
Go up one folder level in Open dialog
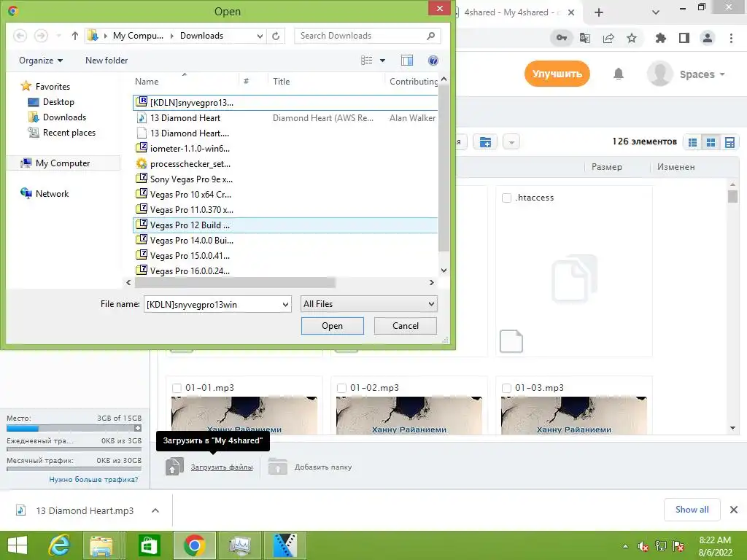click(x=75, y=36)
